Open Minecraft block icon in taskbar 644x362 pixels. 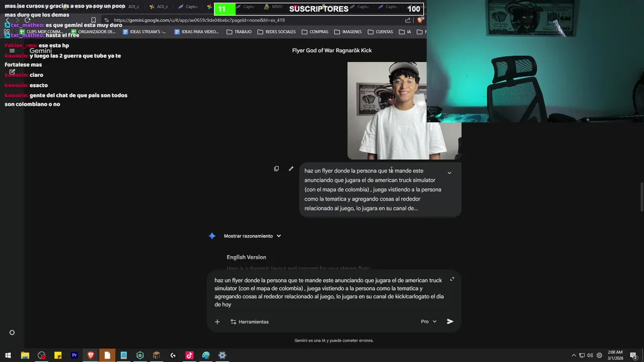[x=156, y=355]
